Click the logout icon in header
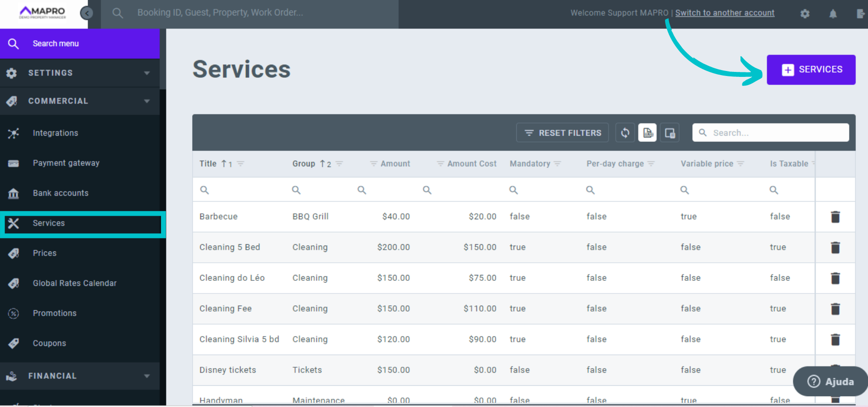Screen dimensions: 868x407 860,14
